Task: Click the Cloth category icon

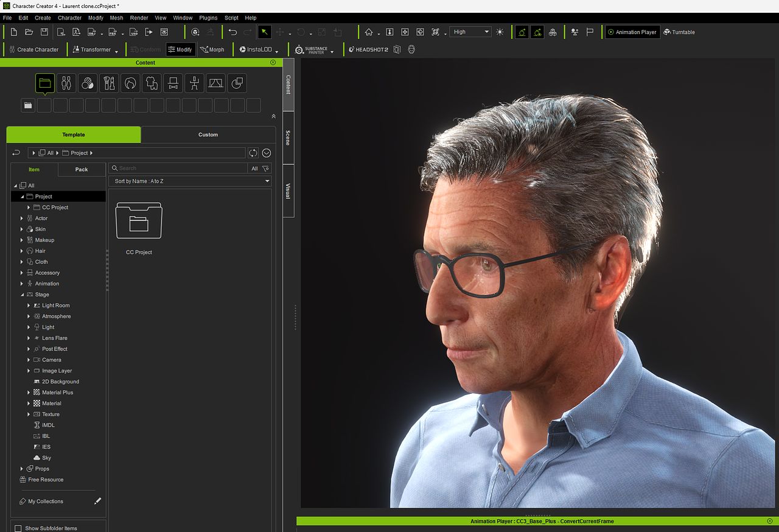Action: (152, 83)
